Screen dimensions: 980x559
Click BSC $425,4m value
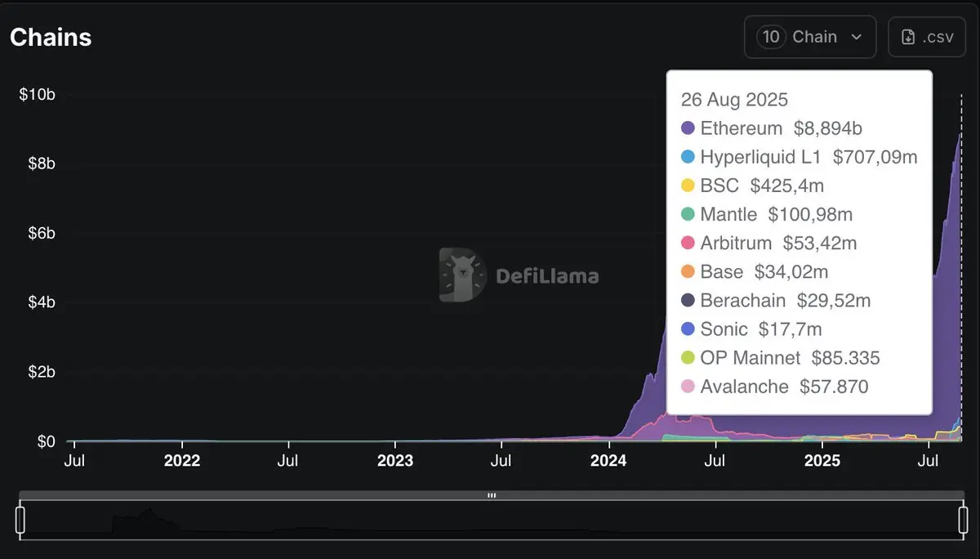[x=787, y=186]
